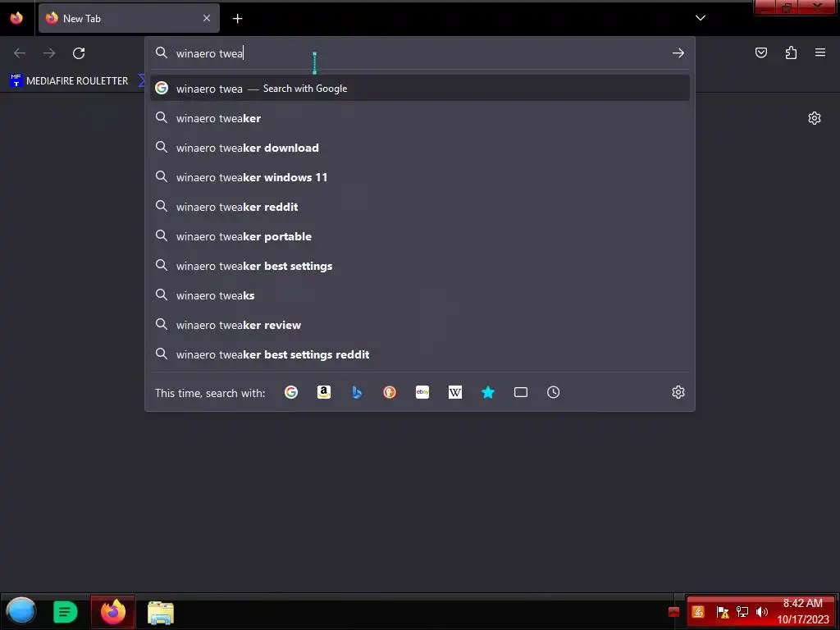
Task: Open a new tab with the plus button
Action: pyautogui.click(x=237, y=19)
